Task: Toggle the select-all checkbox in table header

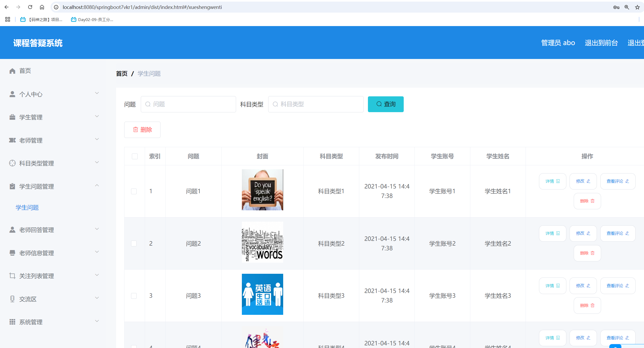Action: pyautogui.click(x=134, y=156)
